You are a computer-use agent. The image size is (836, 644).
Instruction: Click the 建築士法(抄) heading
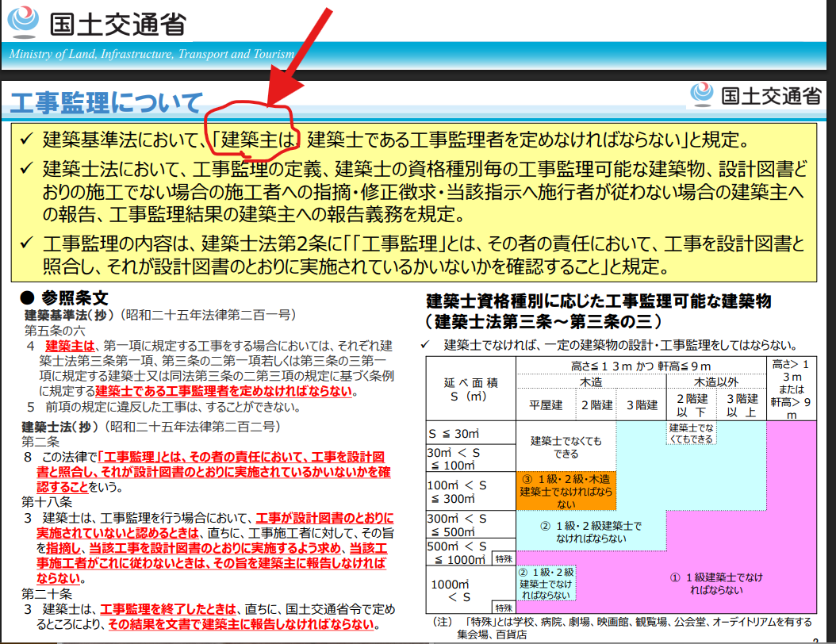[x=63, y=426]
